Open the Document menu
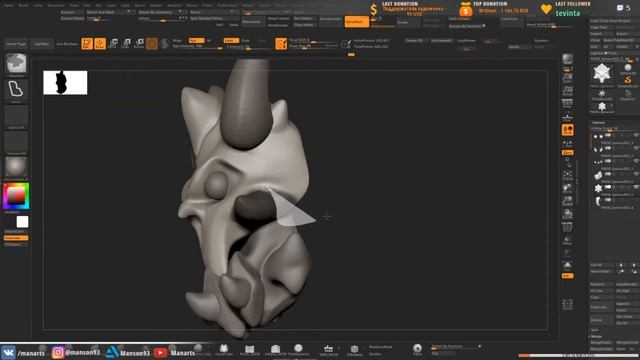Viewport: 640px width, 360px height. click(x=56, y=5)
